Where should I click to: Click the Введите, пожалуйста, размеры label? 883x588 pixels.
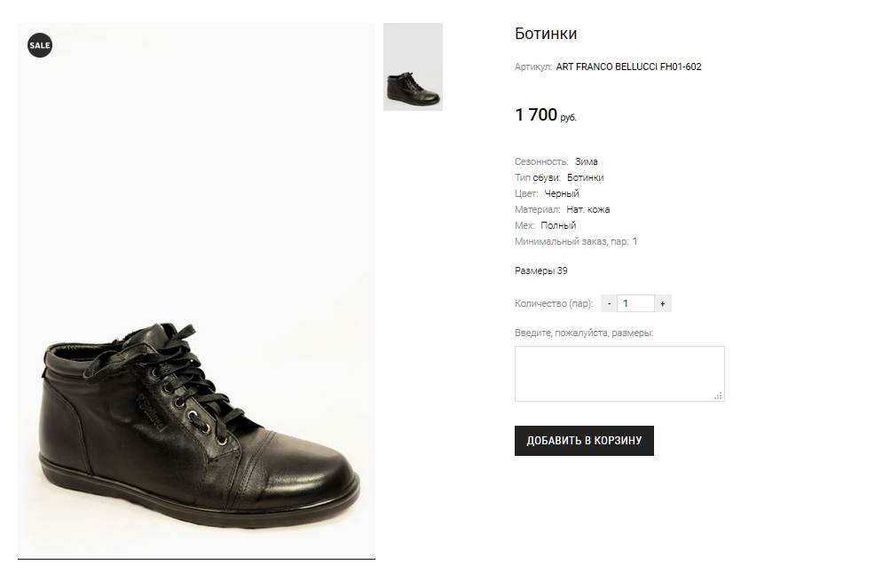pyautogui.click(x=583, y=333)
